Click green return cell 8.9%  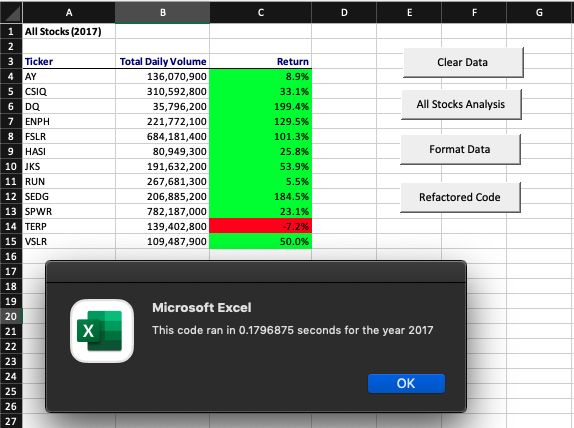click(261, 77)
